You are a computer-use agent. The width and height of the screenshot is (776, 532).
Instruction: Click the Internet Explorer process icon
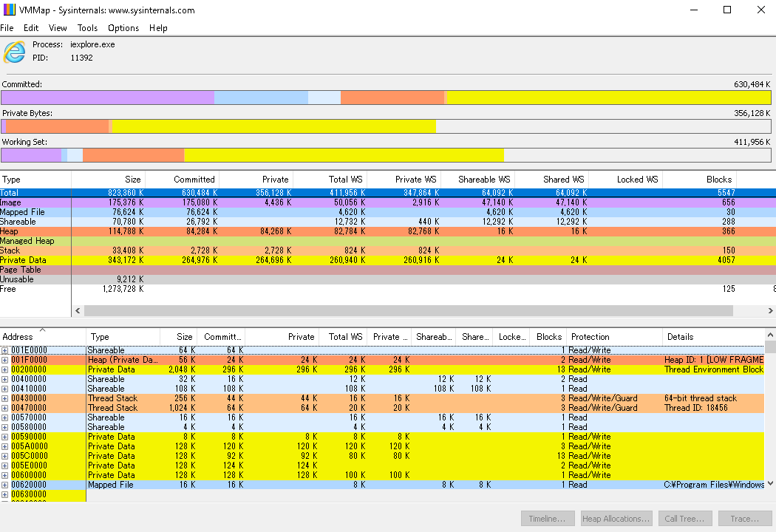[14, 52]
